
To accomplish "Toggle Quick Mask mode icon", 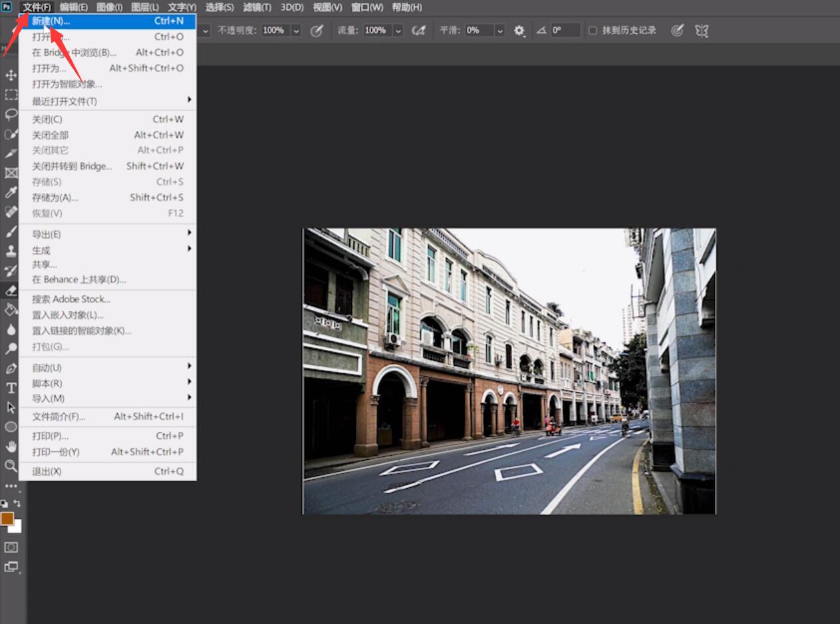I will (x=11, y=547).
